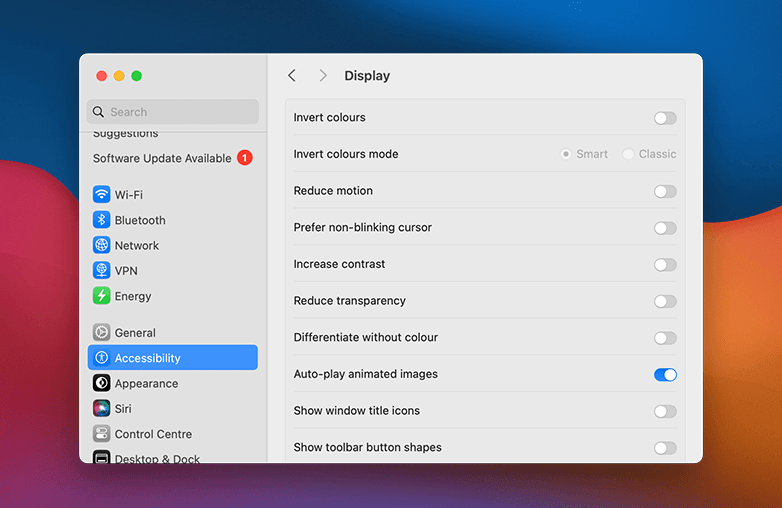Close the settings window
Screen dimensions: 782x508
tap(102, 76)
